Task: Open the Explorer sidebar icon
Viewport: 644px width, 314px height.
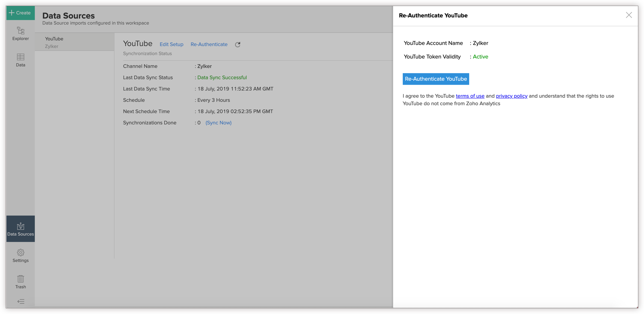Action: 20,34
